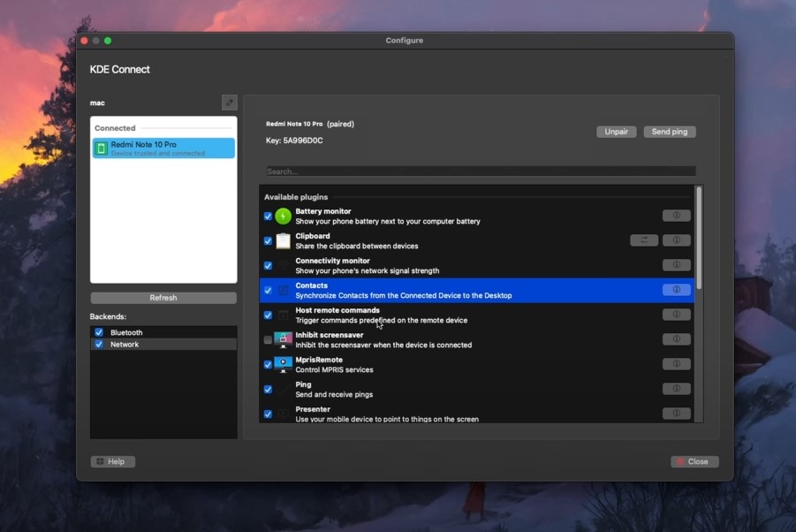Show info for Battery monitor plugin

point(677,216)
